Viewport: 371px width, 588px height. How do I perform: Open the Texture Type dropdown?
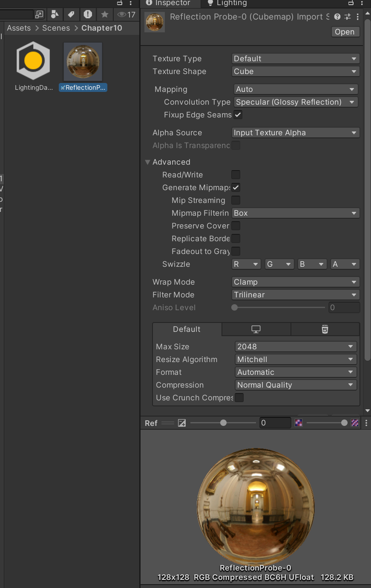coord(296,59)
